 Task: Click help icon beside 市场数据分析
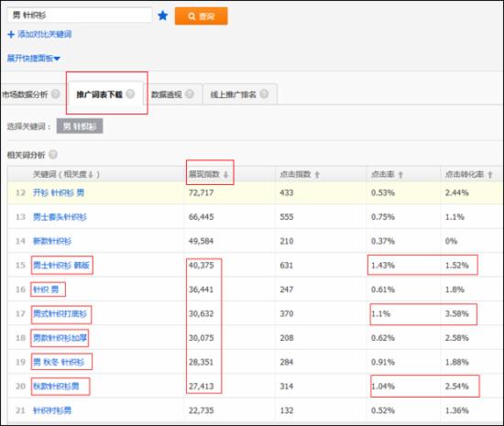(x=56, y=93)
